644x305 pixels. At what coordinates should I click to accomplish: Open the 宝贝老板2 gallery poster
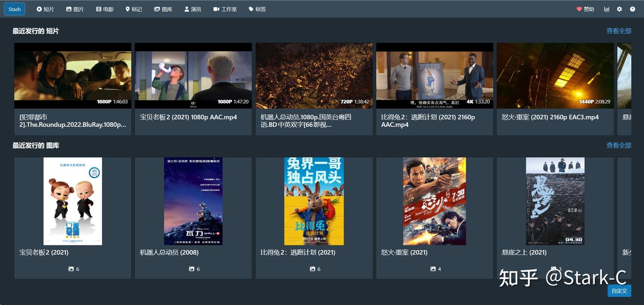tap(72, 201)
